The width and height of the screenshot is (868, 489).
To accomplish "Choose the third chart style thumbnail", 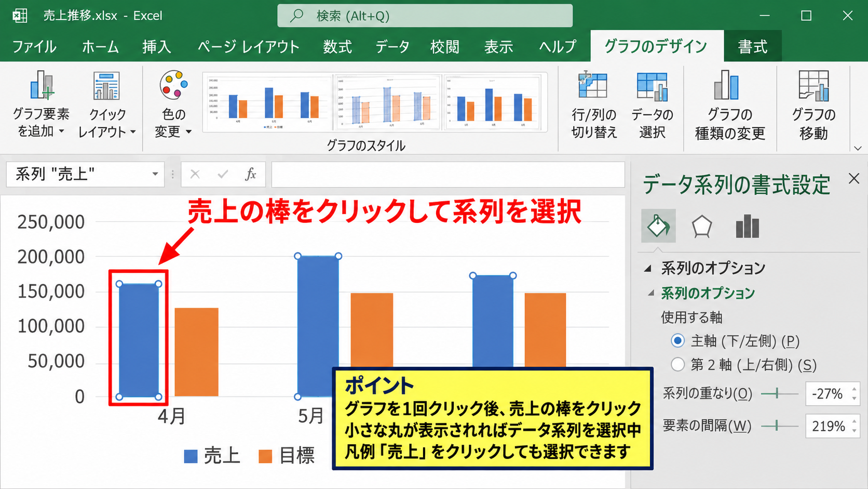I will [492, 102].
